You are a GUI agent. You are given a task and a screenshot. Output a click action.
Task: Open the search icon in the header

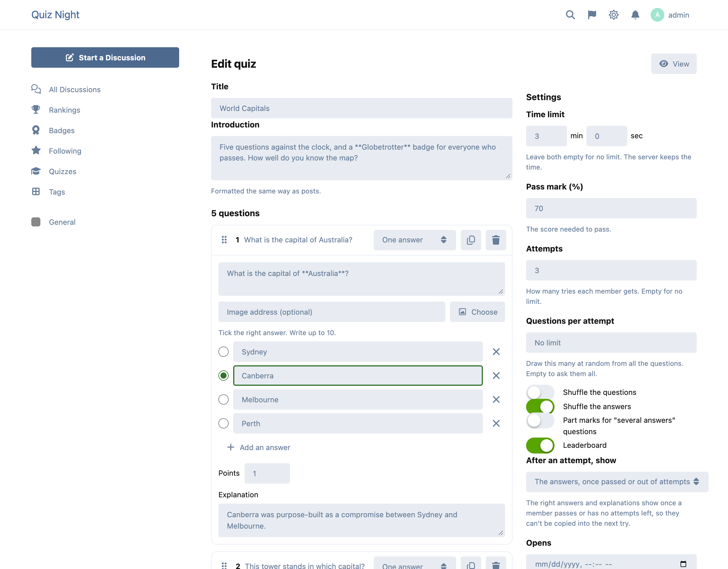click(x=570, y=15)
